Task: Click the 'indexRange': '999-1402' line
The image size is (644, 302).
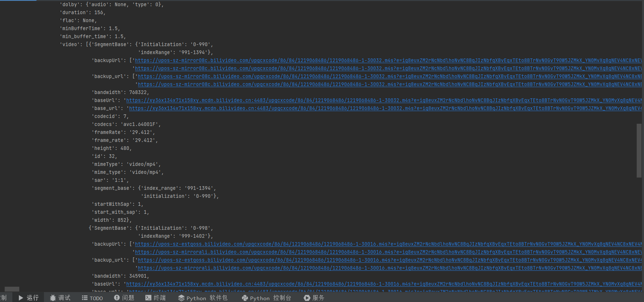Action: (x=176, y=236)
